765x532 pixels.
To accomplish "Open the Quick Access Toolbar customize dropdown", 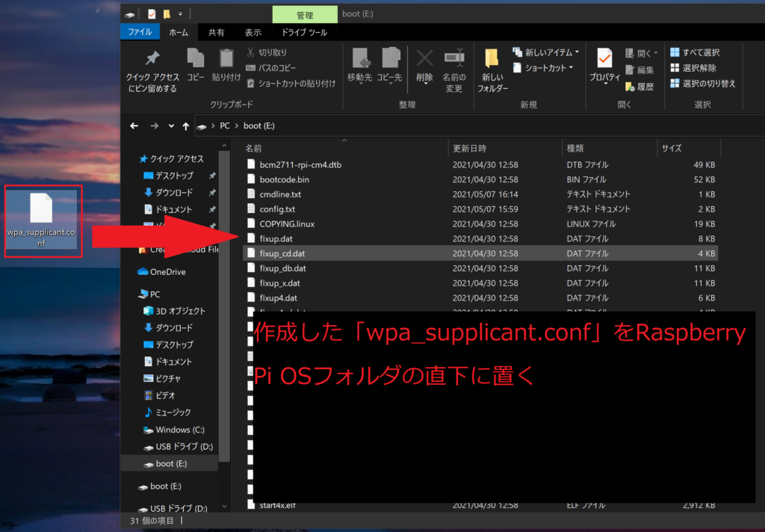I will (180, 14).
